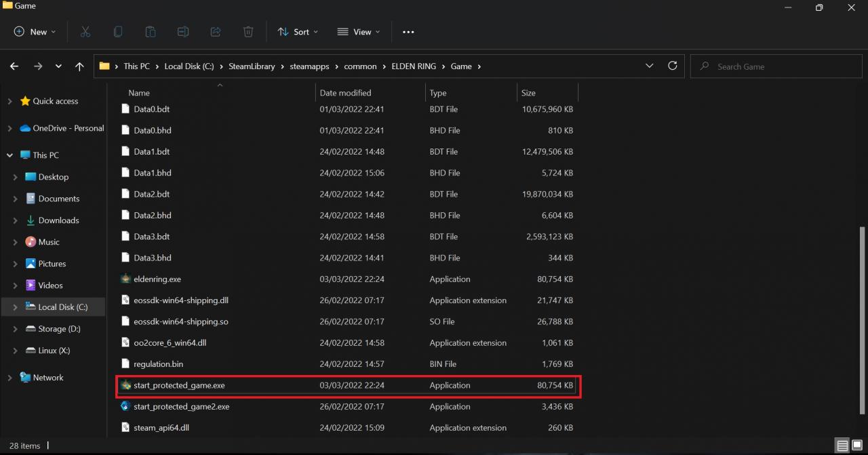Open the New item dropdown
Screen dimensions: 868x455
35,32
